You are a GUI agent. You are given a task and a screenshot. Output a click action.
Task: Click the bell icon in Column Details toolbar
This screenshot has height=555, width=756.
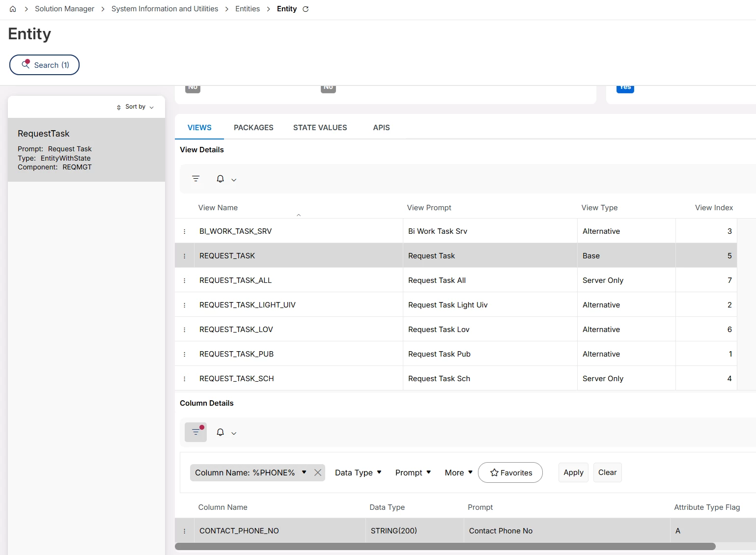tap(221, 432)
